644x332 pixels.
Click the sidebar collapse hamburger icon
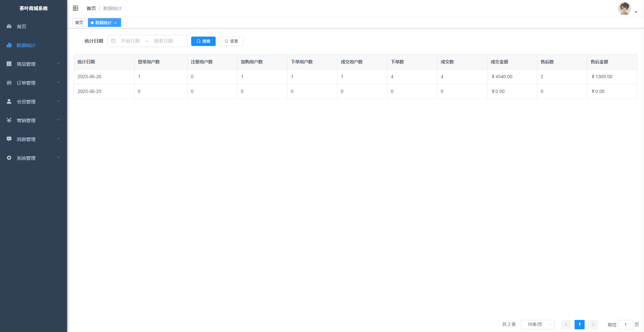[75, 8]
